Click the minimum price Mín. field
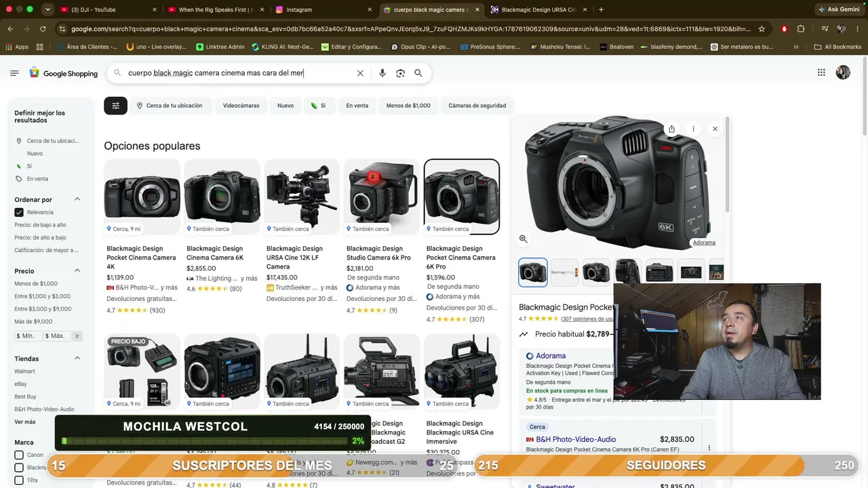868x488 pixels. [x=28, y=336]
